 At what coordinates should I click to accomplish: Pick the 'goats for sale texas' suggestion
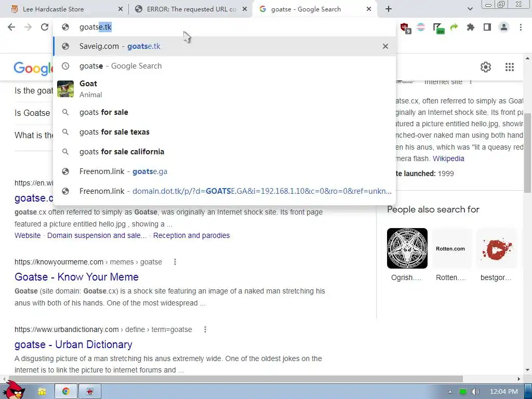click(224, 132)
